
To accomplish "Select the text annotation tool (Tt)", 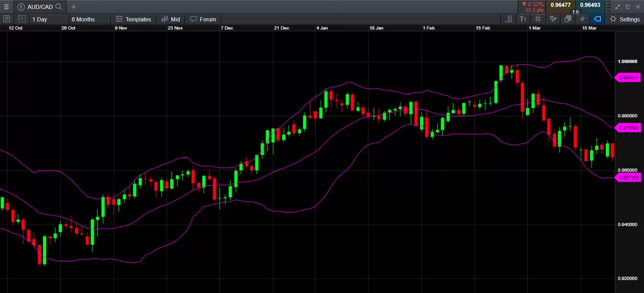I will [523, 19].
